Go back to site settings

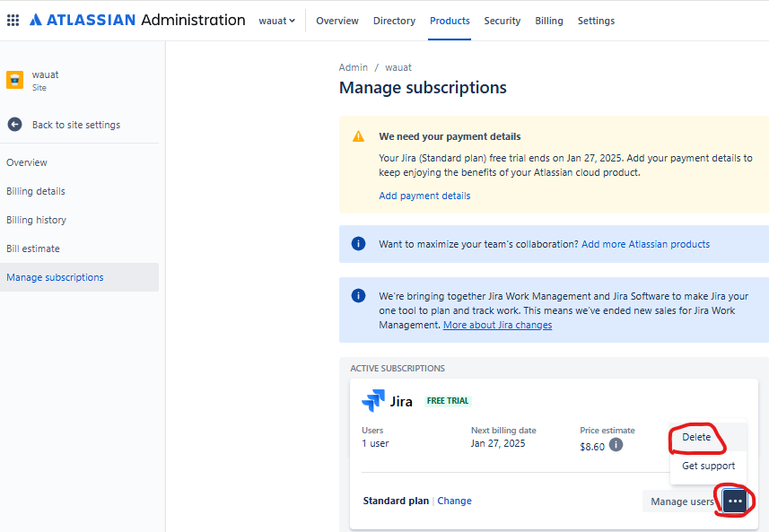click(76, 125)
